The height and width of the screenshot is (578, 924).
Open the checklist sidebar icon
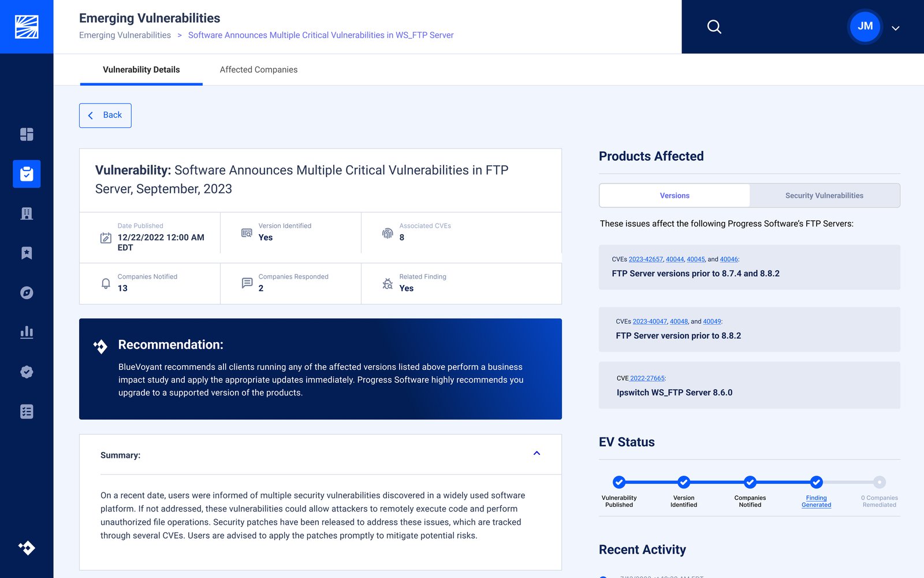[27, 412]
